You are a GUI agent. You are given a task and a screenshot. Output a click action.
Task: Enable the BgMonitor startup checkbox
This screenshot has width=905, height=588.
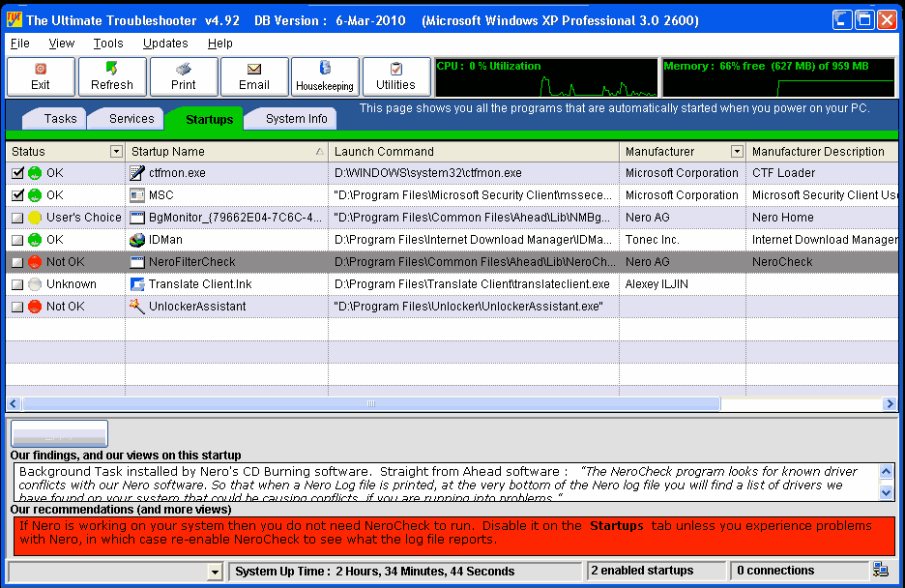click(17, 218)
